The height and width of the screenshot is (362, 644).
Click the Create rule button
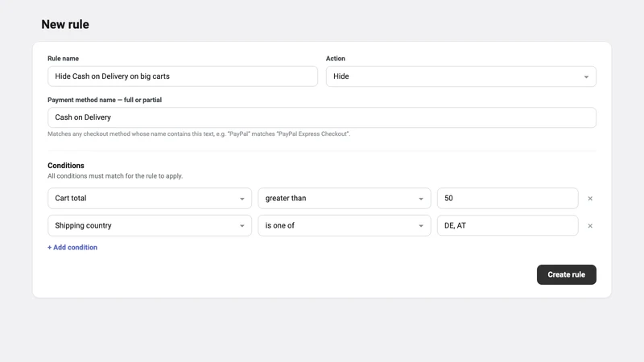(567, 274)
